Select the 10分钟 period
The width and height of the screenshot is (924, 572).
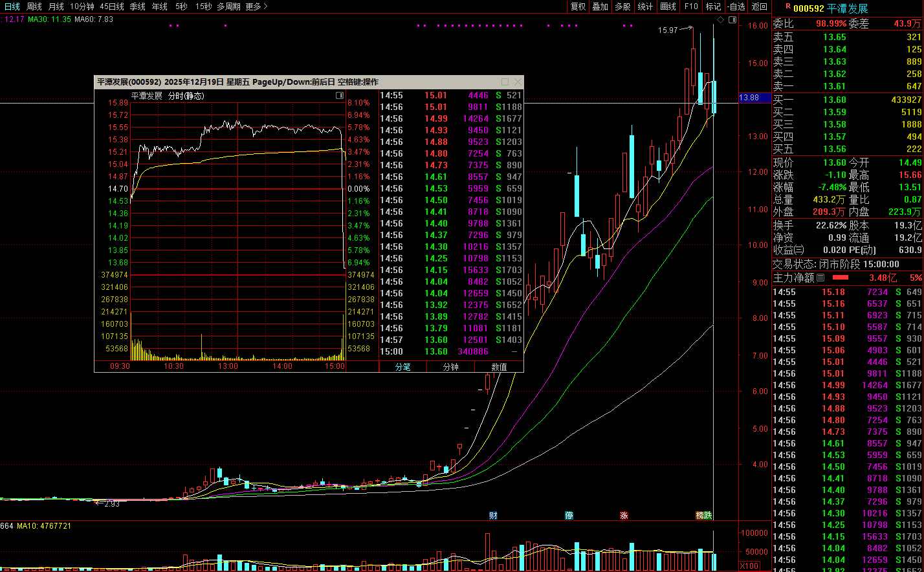pyautogui.click(x=82, y=6)
